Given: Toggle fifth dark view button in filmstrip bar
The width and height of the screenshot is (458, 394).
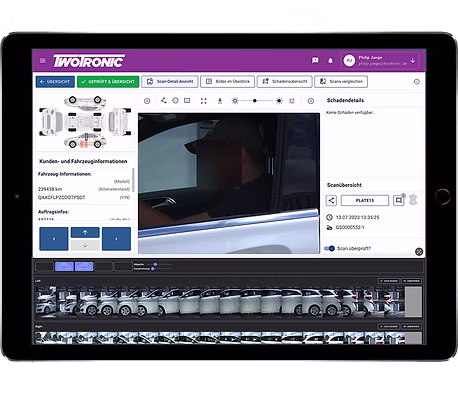Looking at the screenshot, I should 123,266.
